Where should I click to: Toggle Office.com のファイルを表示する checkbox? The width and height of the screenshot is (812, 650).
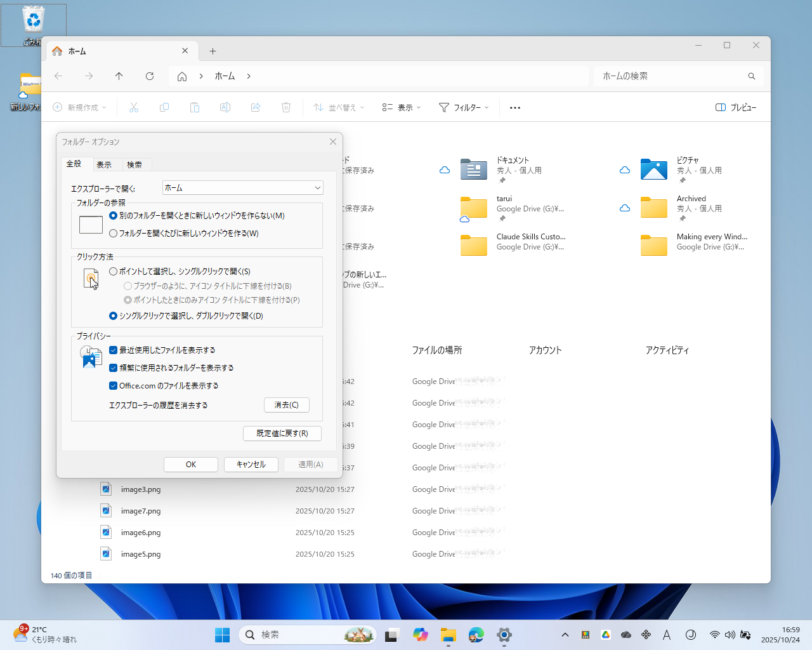(x=114, y=386)
